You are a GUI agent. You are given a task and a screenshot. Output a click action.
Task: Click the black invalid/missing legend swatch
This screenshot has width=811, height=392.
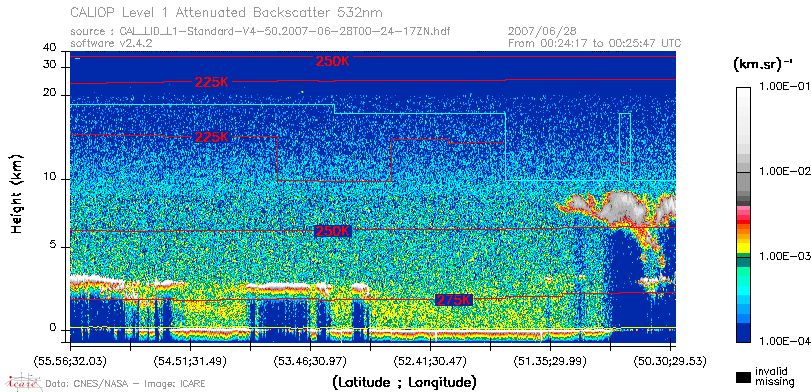pos(743,378)
